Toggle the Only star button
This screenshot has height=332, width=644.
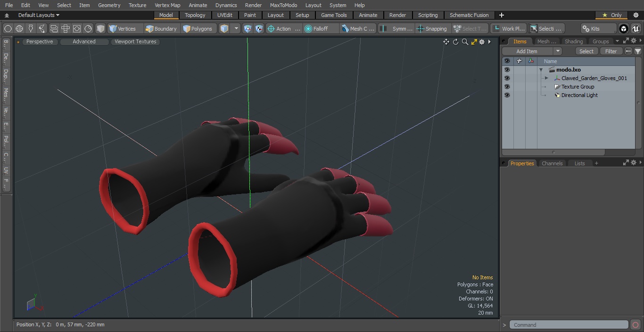click(x=611, y=15)
